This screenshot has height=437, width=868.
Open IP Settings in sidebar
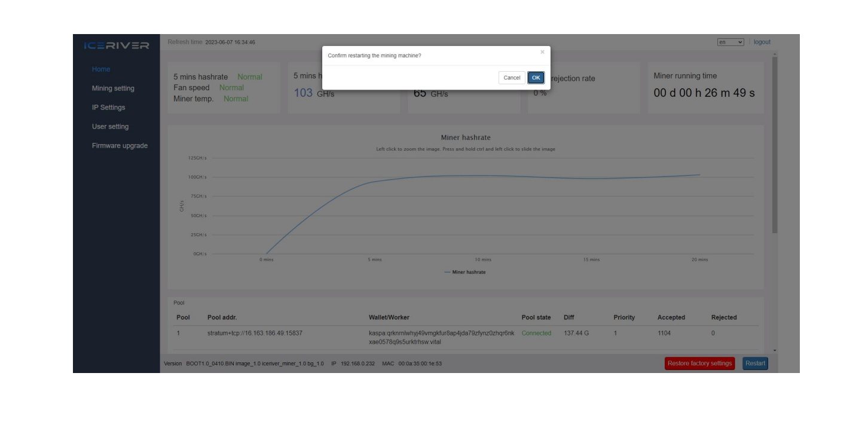pos(108,108)
